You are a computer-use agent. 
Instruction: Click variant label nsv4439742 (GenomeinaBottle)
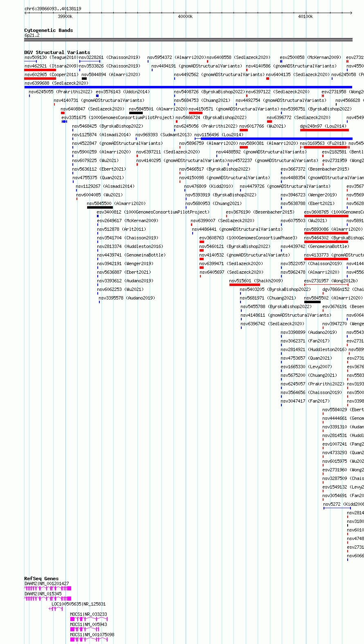[315, 246]
